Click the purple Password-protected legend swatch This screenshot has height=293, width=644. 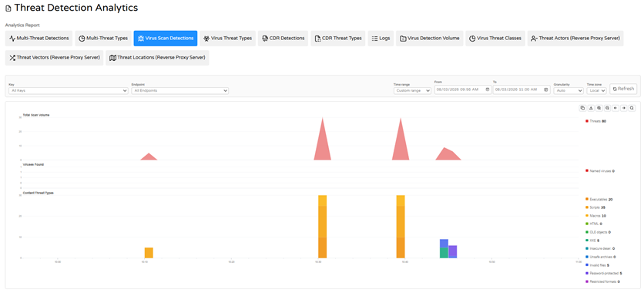coord(587,273)
